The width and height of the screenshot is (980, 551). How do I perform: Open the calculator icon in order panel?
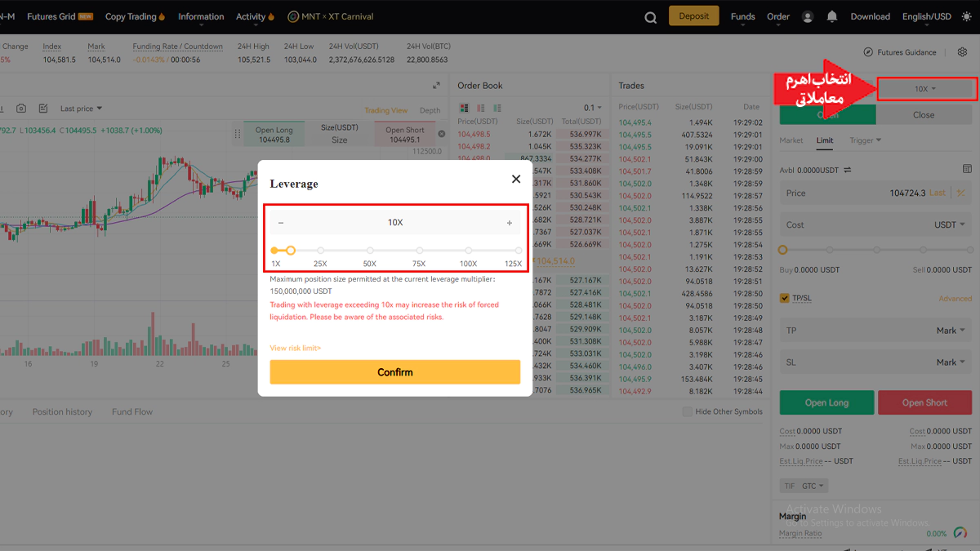967,169
